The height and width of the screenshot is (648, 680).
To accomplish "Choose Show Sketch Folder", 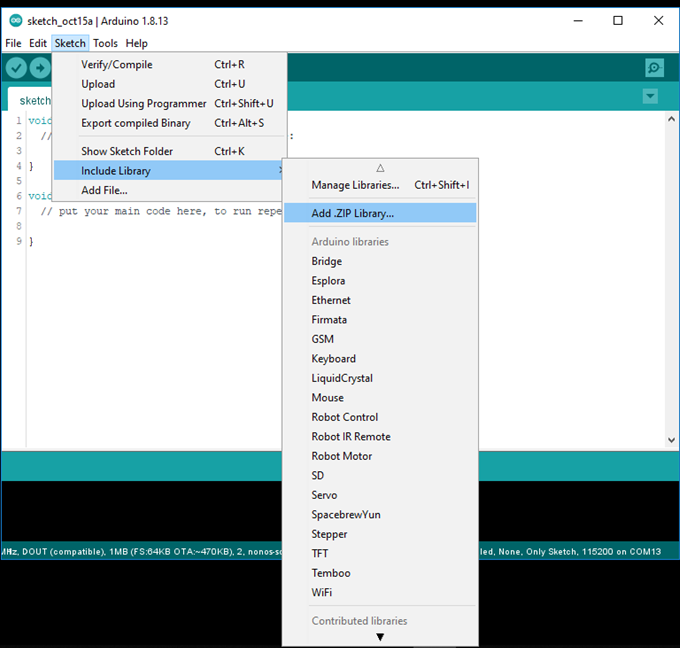I will [x=170, y=151].
